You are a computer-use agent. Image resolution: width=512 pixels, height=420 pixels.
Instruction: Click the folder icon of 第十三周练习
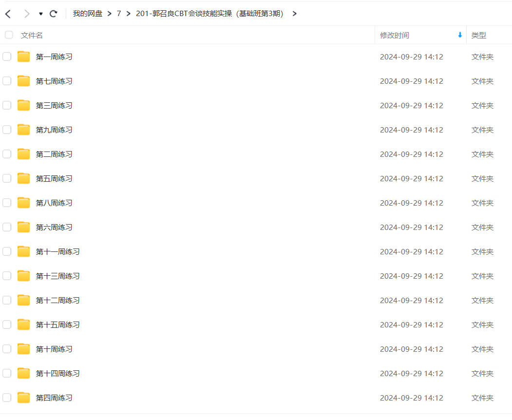pyautogui.click(x=23, y=276)
